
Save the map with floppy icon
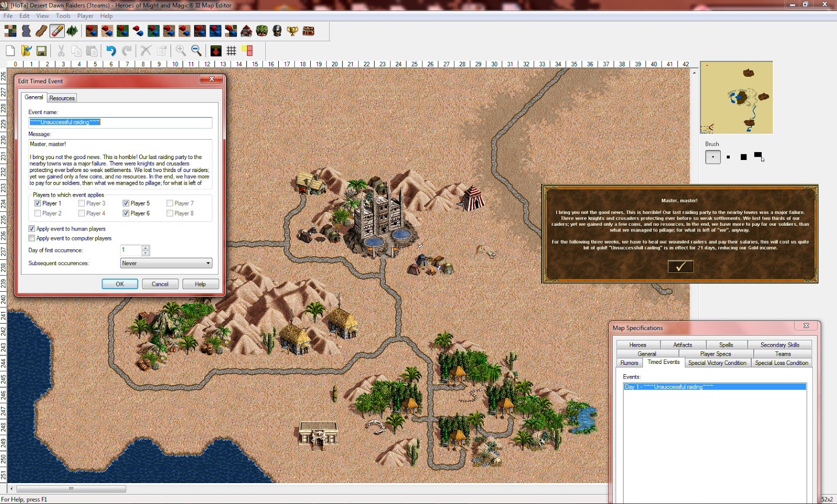coord(41,51)
